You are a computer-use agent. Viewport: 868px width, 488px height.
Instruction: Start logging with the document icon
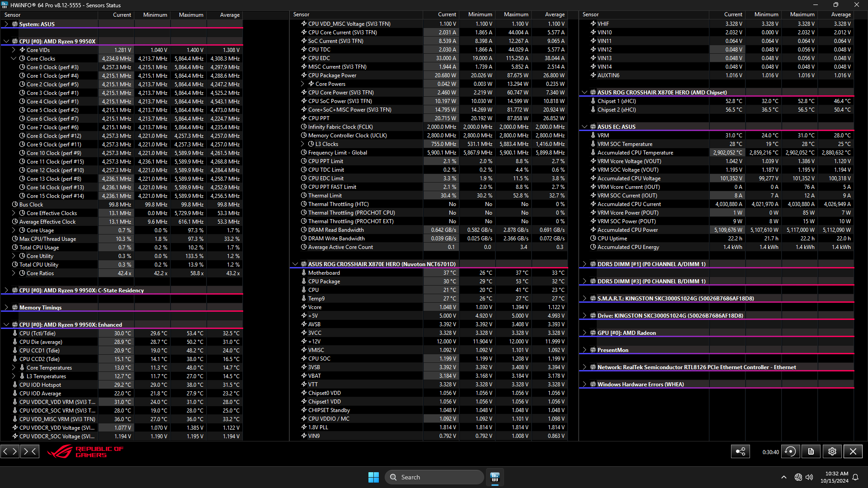click(x=811, y=451)
